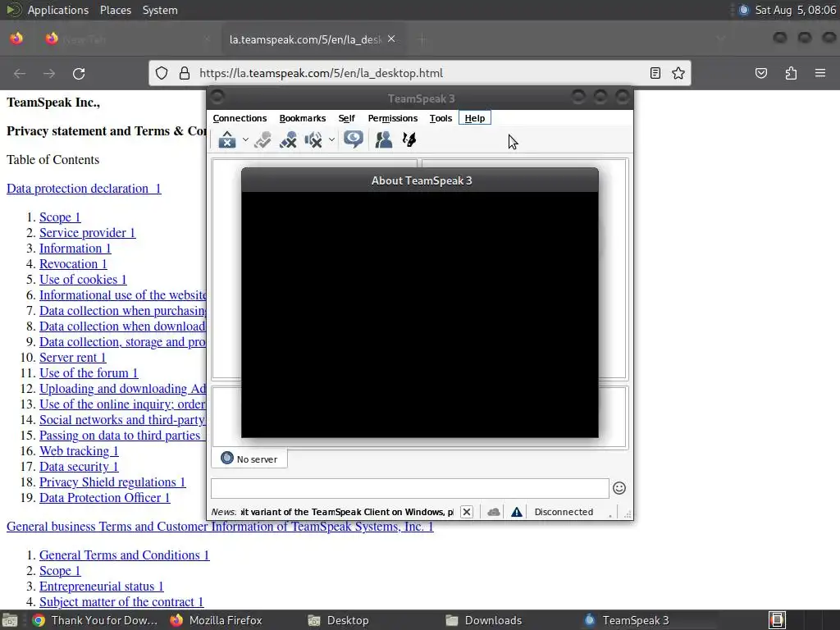This screenshot has width=840, height=630.
Task: Mute speakers using the TeamSpeak toolbar icon
Action: point(313,139)
